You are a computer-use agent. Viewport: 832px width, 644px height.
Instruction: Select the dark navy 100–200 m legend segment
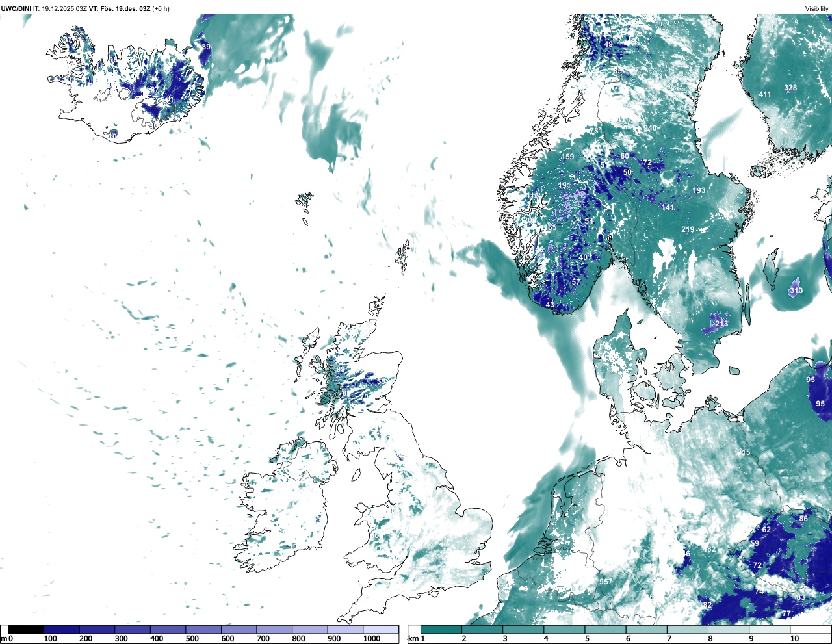coord(62,629)
